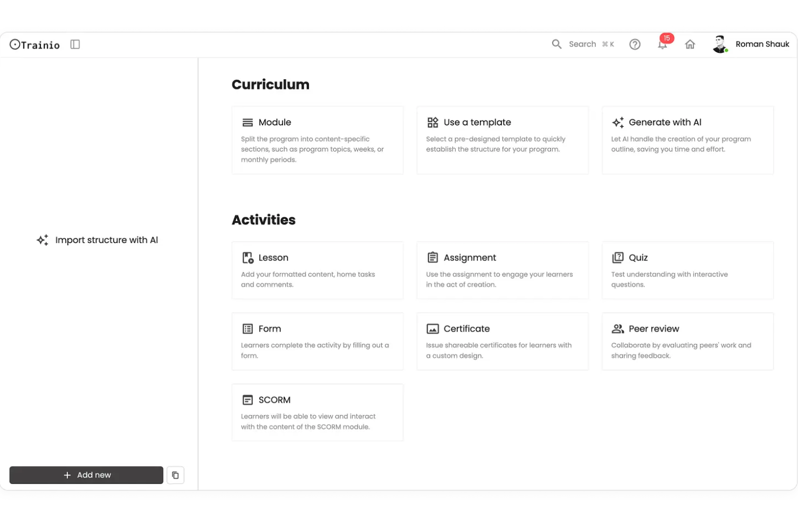Click the sparkles icon on Generate with AI
Image resolution: width=798 pixels, height=532 pixels.
click(x=618, y=122)
